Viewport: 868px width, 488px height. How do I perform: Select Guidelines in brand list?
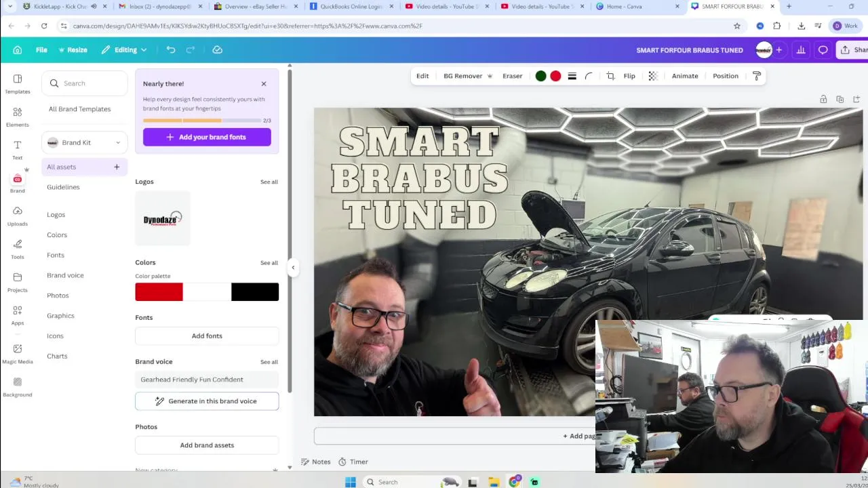(63, 187)
